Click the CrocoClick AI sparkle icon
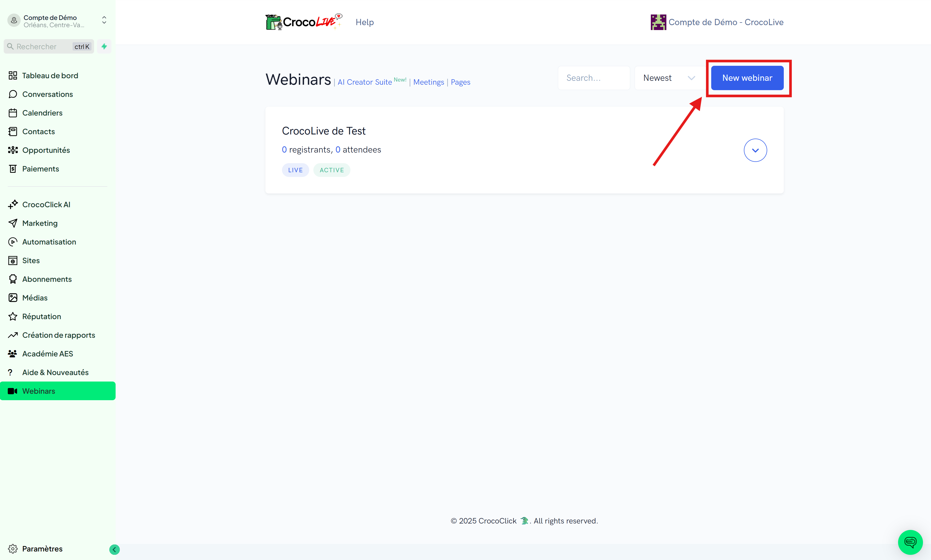The image size is (931, 560). [13, 205]
